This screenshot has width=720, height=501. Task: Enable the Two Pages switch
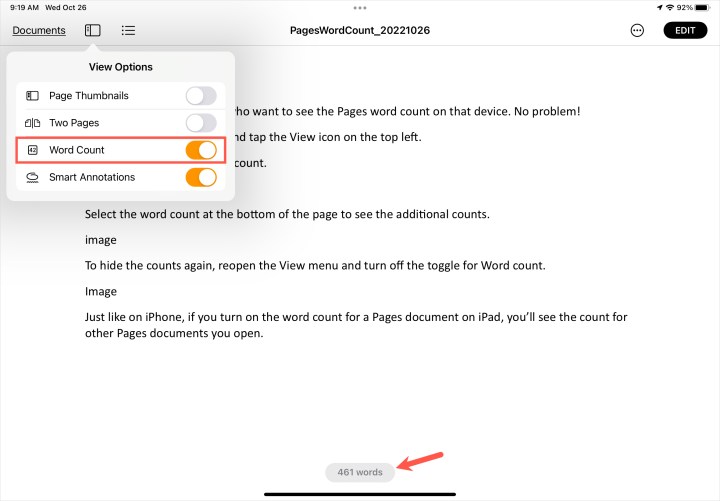click(201, 123)
